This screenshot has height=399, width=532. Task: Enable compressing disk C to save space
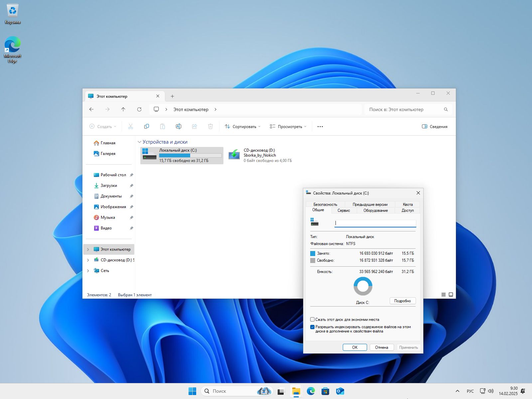coord(312,319)
